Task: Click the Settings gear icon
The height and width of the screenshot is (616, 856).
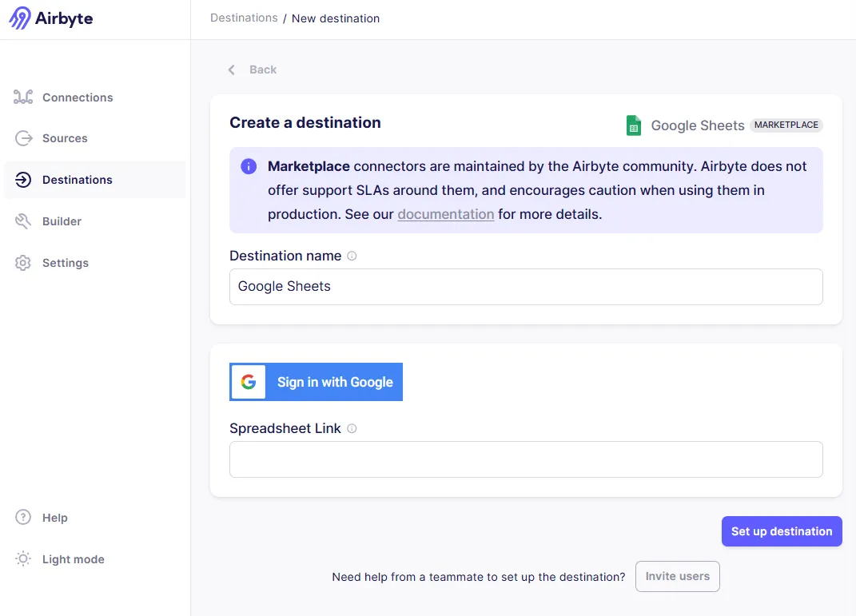Action: [x=23, y=262]
